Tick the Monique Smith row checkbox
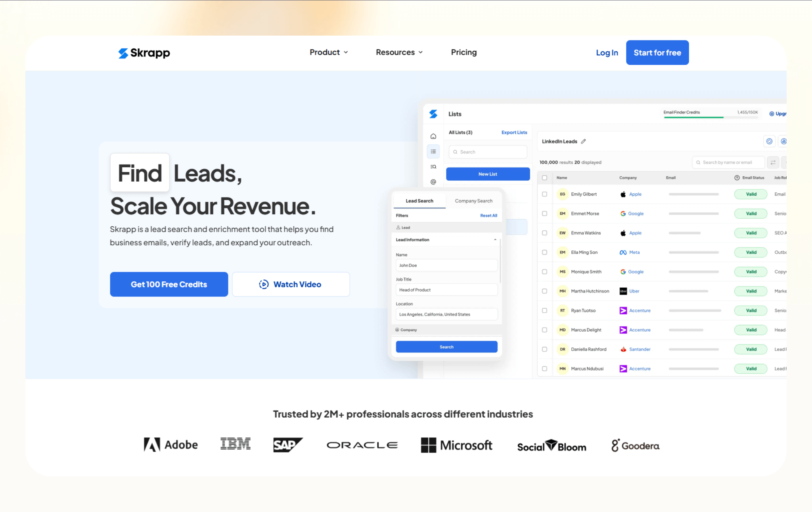The height and width of the screenshot is (512, 812). pos(544,272)
